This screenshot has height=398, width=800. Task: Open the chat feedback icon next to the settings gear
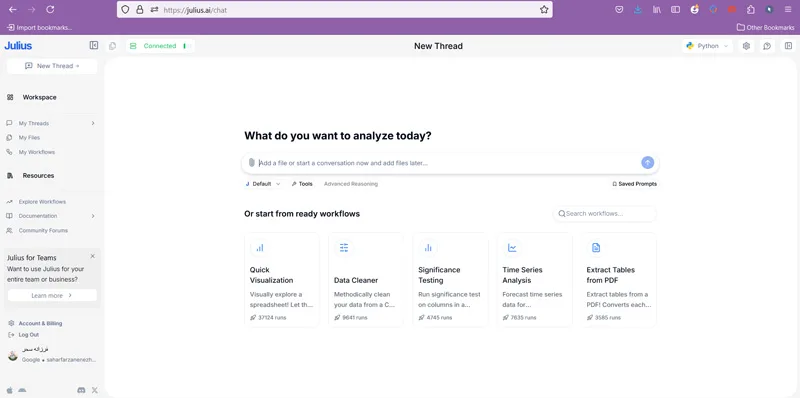[767, 46]
